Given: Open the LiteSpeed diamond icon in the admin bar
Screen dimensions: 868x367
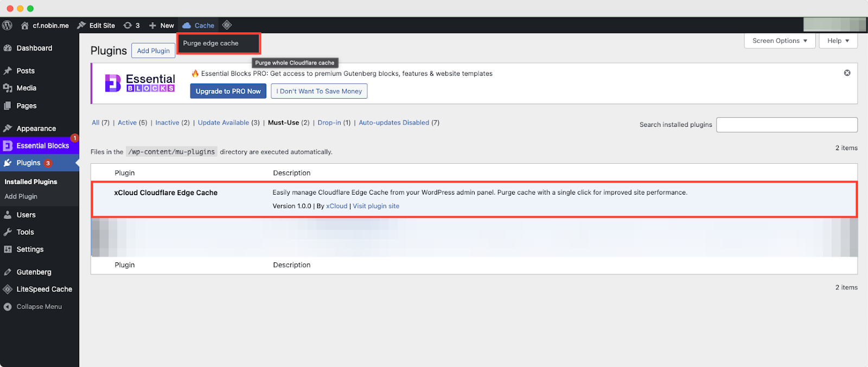Looking at the screenshot, I should click(x=227, y=25).
